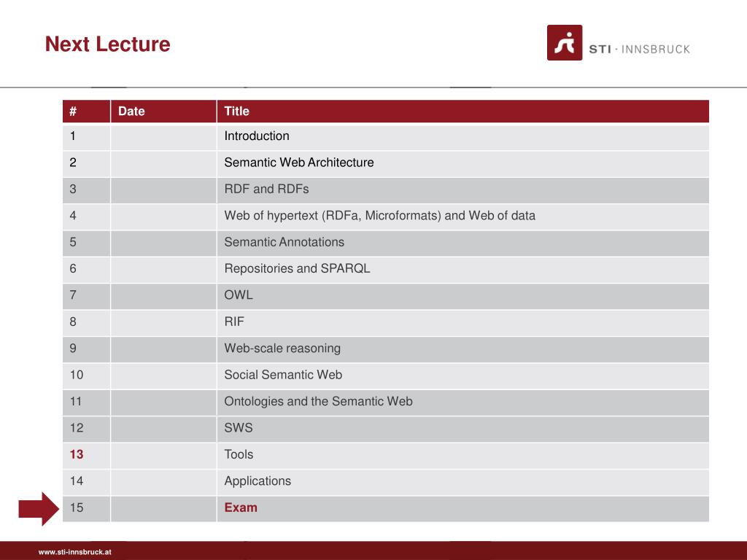Select the 'Semantic Web Architecture' row title
This screenshot has width=747, height=560.
click(298, 163)
